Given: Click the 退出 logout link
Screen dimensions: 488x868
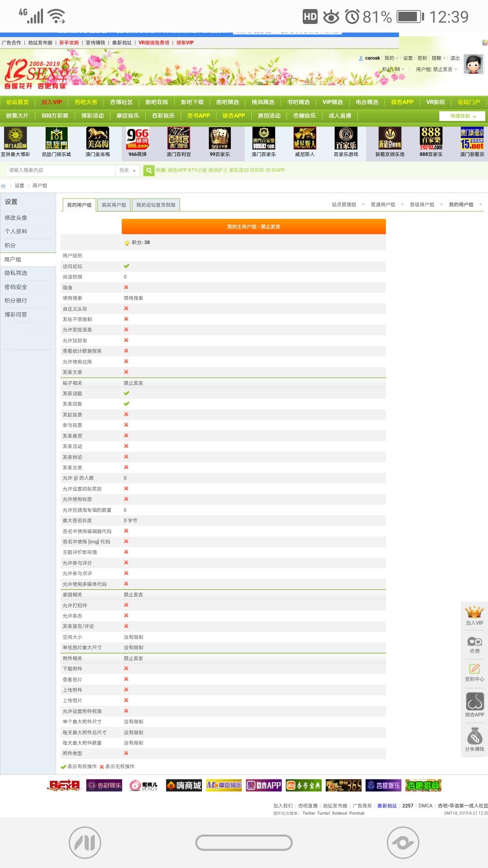Looking at the screenshot, I should click(x=455, y=58).
